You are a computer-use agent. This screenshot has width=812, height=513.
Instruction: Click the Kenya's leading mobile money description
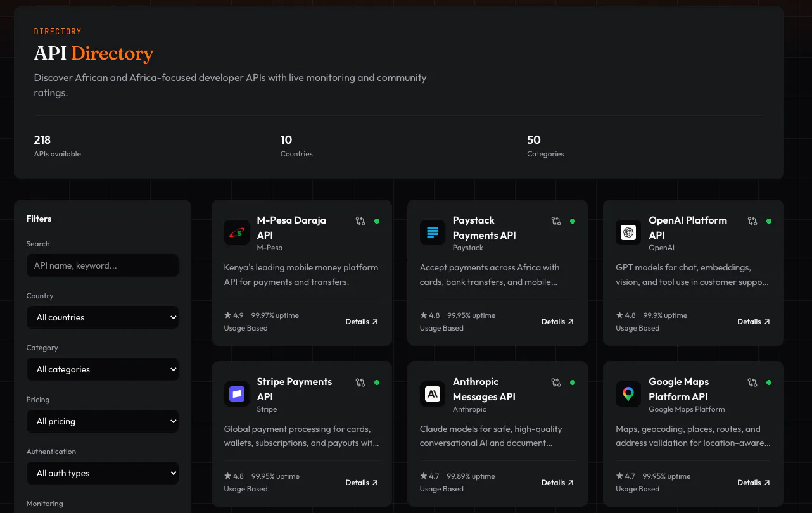(x=301, y=275)
